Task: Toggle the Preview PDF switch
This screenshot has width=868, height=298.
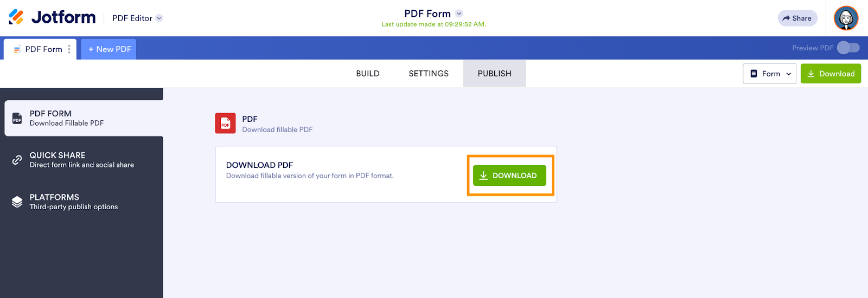Action: coord(848,48)
